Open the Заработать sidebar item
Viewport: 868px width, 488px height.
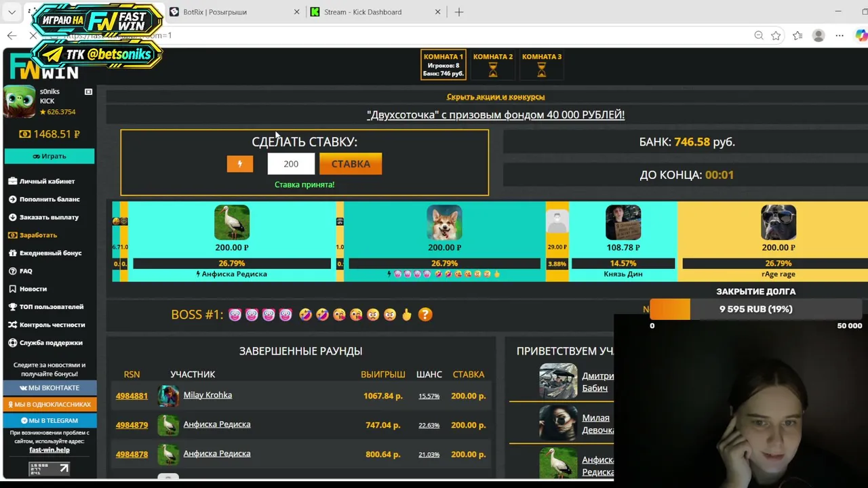pos(33,235)
